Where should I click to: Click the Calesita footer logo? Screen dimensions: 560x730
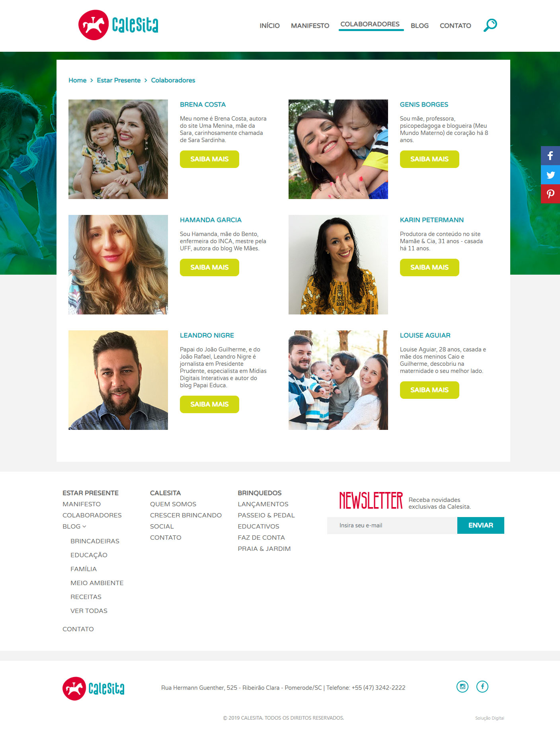pyautogui.click(x=94, y=688)
